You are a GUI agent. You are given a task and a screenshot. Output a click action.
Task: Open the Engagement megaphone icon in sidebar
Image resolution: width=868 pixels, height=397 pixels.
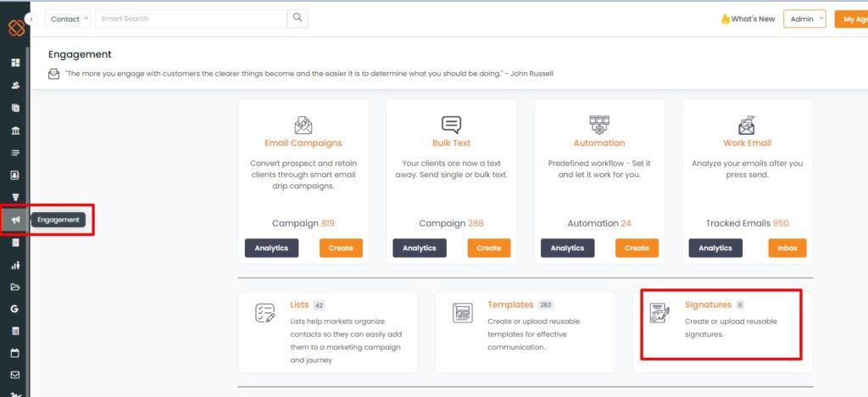click(15, 220)
